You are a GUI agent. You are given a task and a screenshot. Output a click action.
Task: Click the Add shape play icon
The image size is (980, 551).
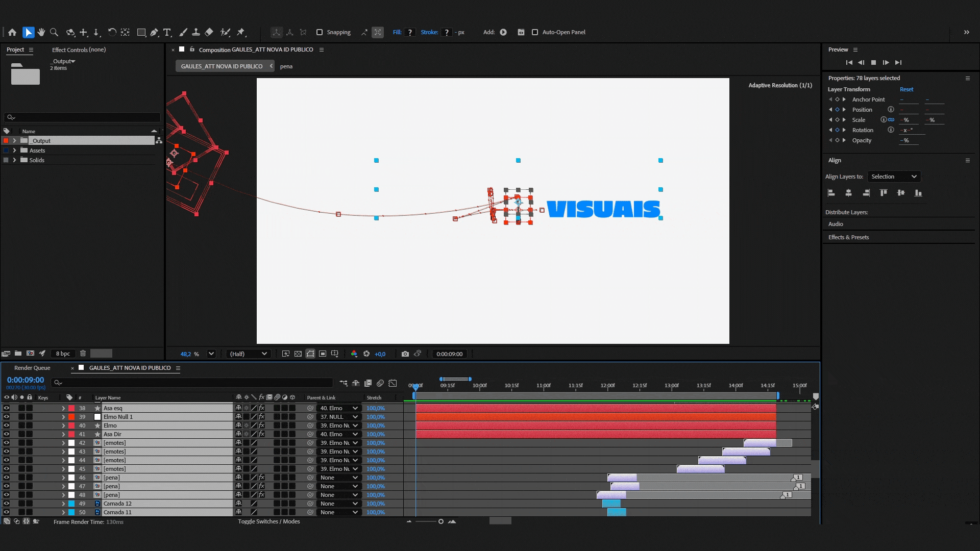click(503, 32)
